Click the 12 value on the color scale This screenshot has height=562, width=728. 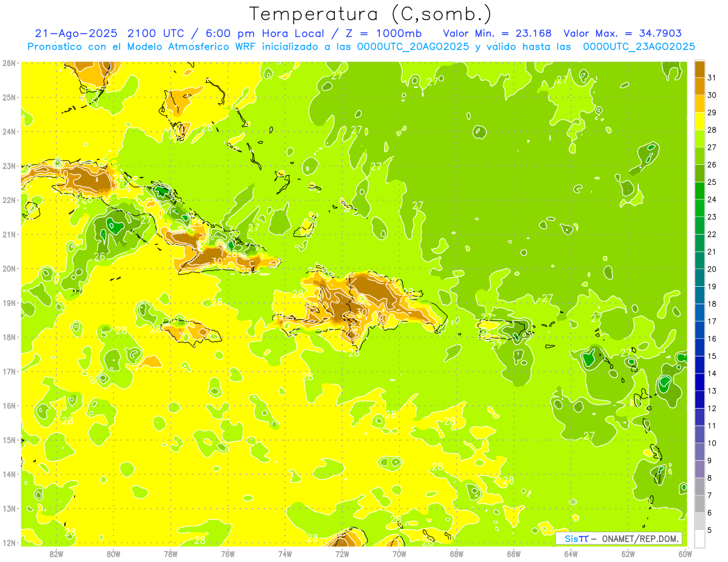click(712, 408)
